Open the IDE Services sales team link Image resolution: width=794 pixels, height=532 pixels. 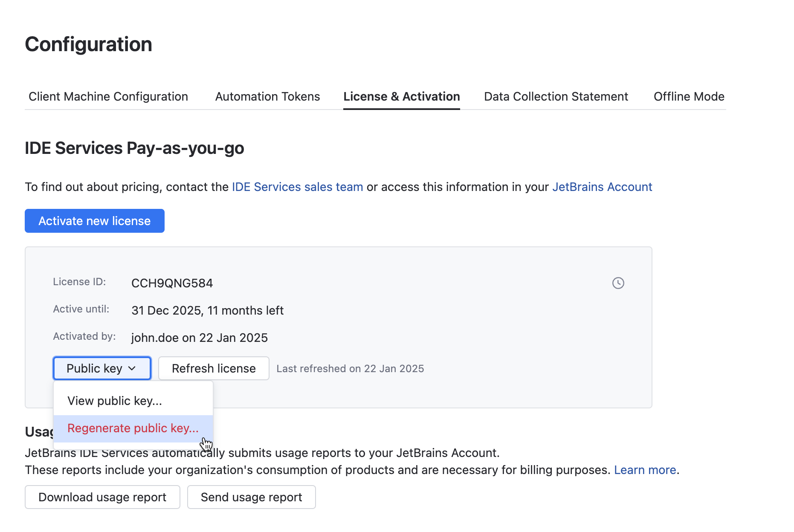click(297, 187)
